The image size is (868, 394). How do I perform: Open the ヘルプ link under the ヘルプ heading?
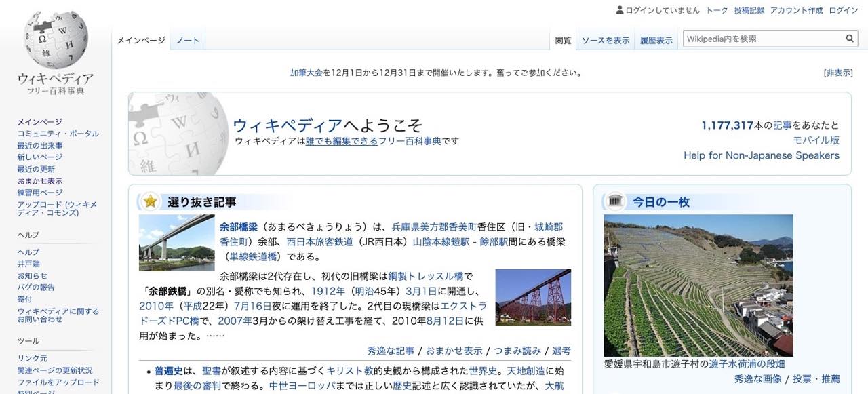click(x=28, y=252)
